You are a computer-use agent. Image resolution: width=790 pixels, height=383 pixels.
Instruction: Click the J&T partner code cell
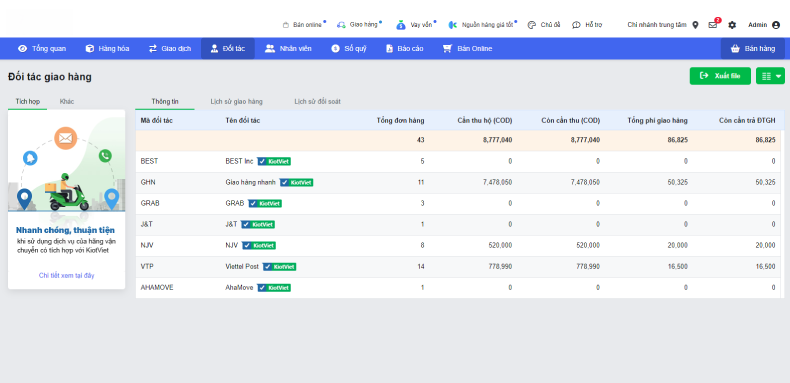tap(146, 224)
